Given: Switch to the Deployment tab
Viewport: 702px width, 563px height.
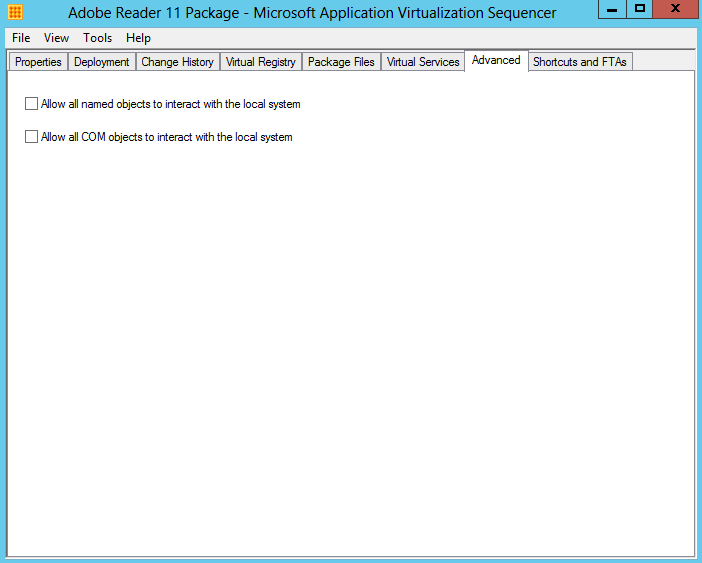Looking at the screenshot, I should pos(102,62).
